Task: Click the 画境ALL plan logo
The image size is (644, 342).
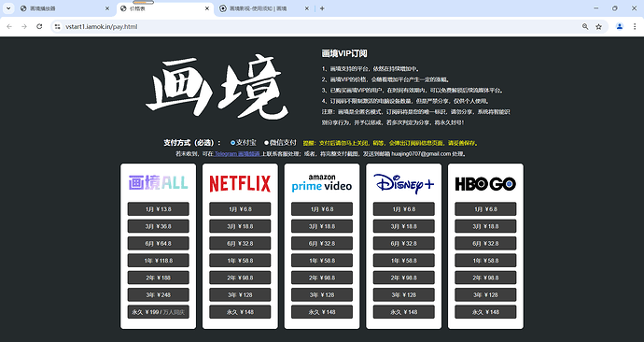Action: point(158,183)
